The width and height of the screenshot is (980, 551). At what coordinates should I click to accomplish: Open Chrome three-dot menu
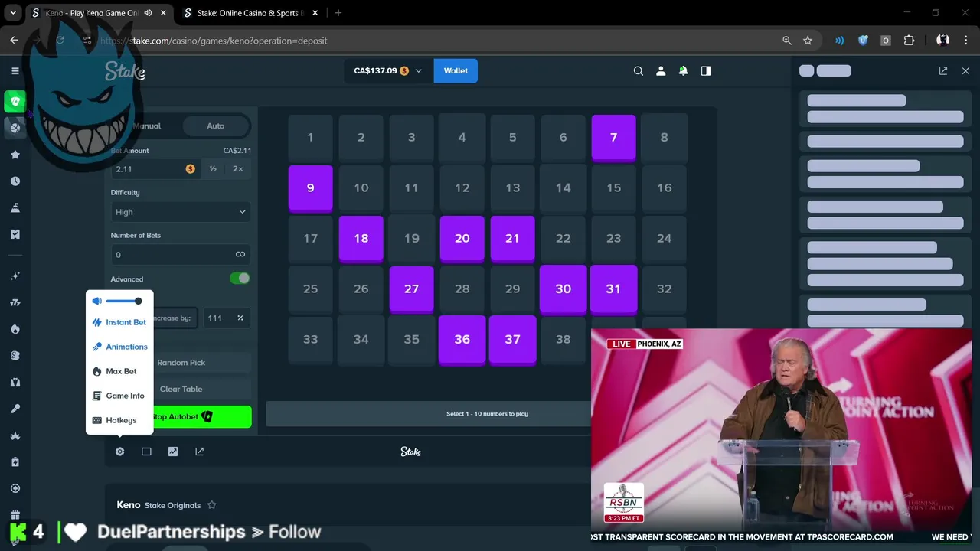[x=965, y=41]
